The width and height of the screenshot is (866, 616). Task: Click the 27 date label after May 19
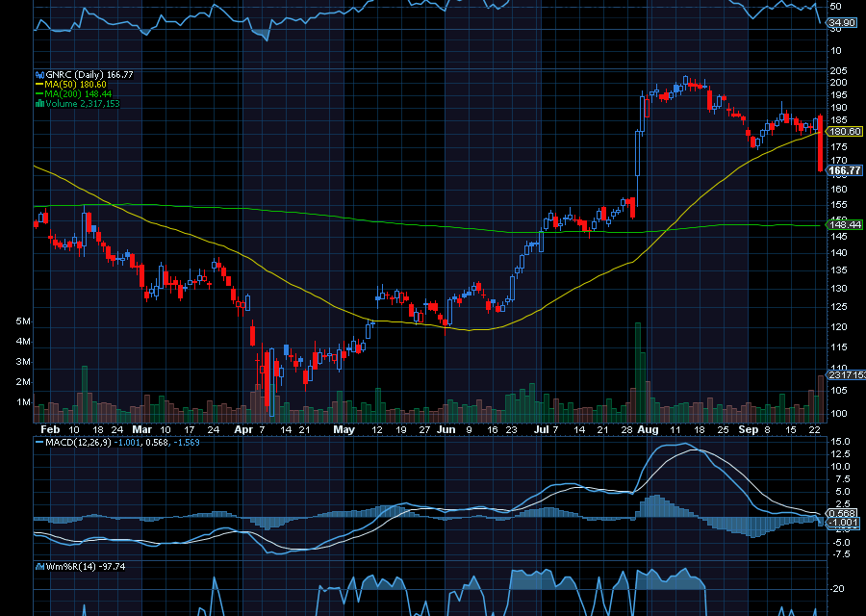(424, 430)
